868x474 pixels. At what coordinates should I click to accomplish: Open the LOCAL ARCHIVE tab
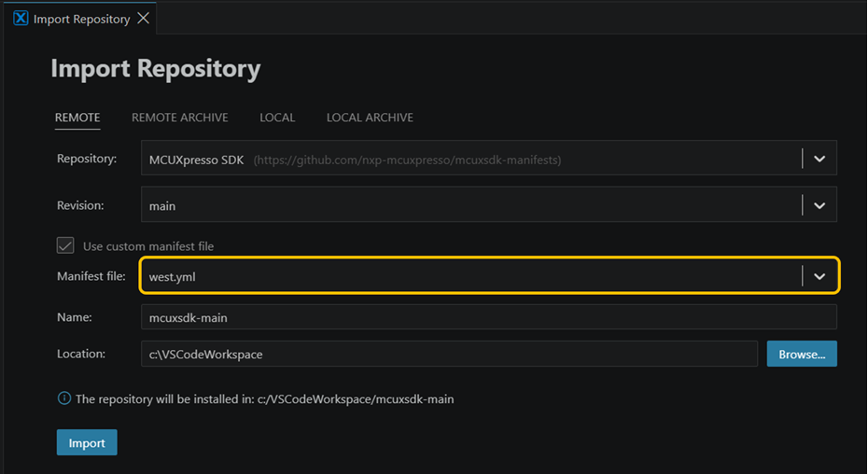[x=370, y=118]
